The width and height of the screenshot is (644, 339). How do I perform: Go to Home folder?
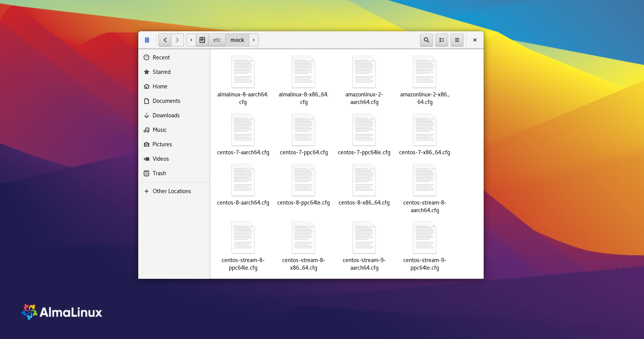(x=160, y=86)
